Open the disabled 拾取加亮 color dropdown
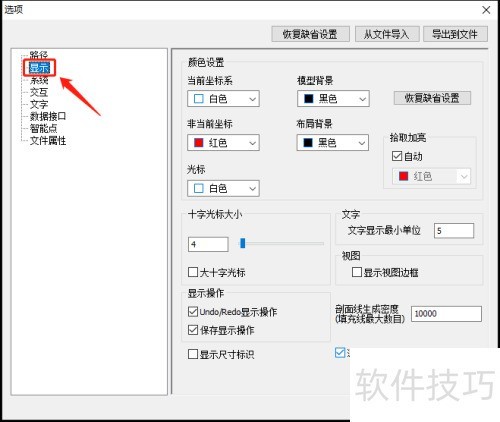The image size is (500, 422). 431,176
